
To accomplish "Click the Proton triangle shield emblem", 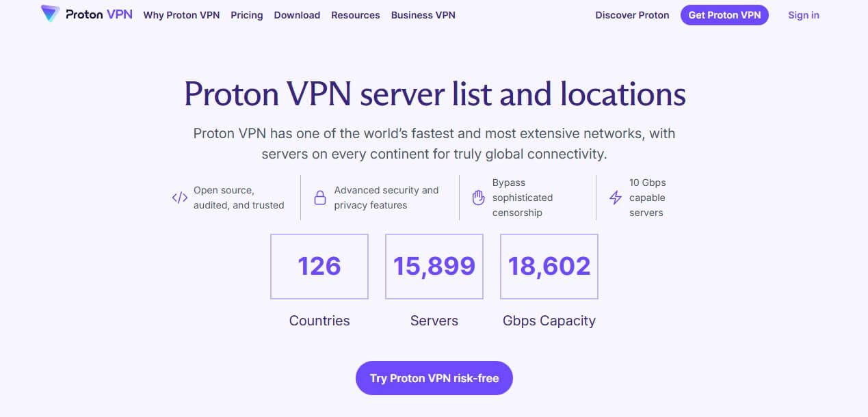I will 49,13.
